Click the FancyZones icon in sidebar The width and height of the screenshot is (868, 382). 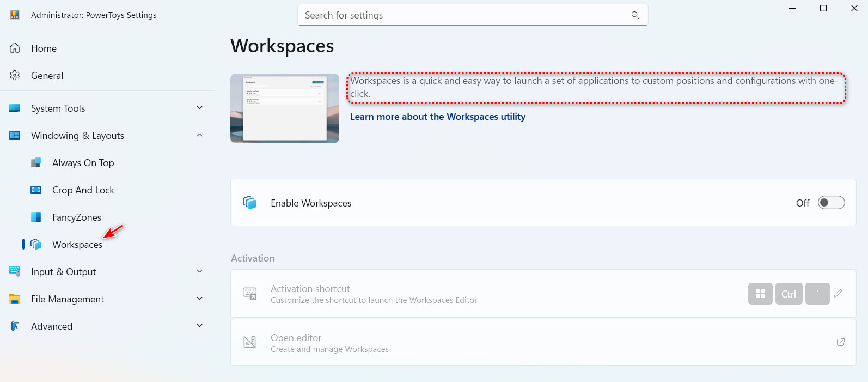click(36, 217)
